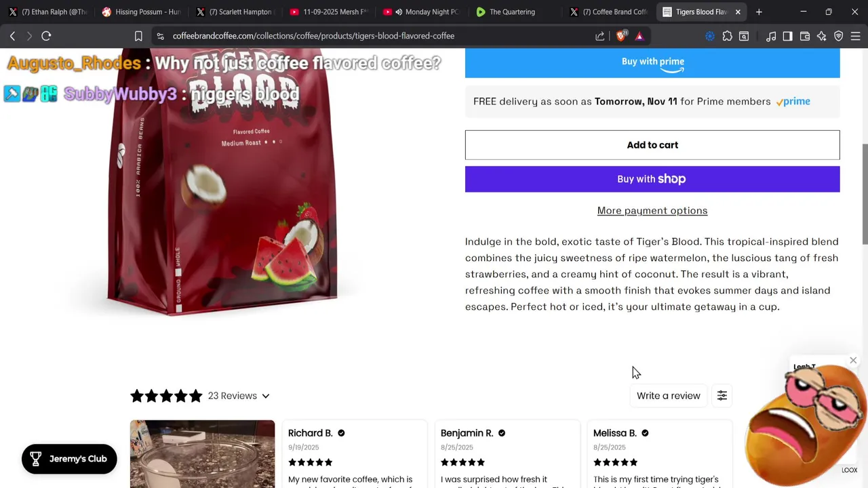The image size is (868, 488).
Task: Click the address bar URL field
Action: [366, 36]
